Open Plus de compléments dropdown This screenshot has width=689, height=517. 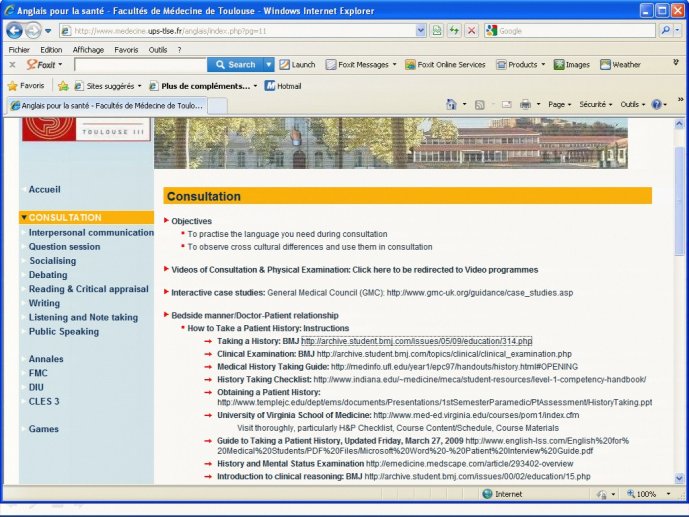(x=203, y=86)
